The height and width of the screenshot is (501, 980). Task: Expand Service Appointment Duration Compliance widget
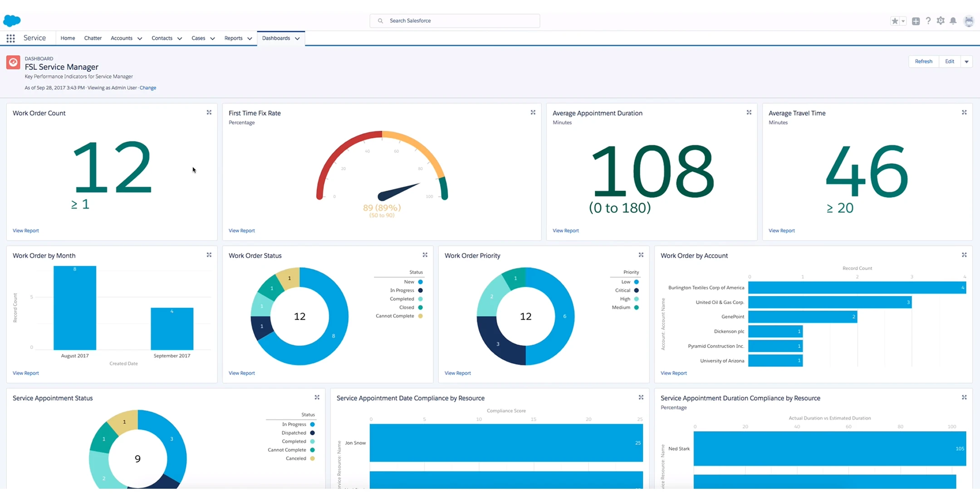tap(964, 398)
